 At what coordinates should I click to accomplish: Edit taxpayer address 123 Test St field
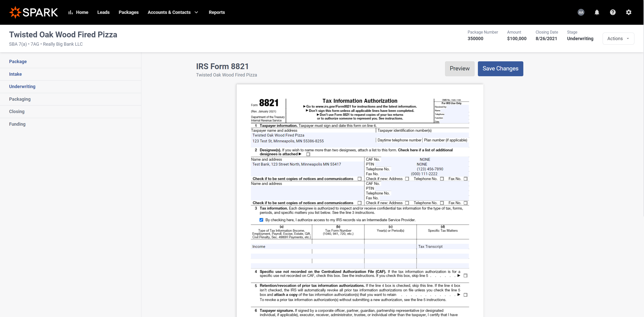[313, 141]
